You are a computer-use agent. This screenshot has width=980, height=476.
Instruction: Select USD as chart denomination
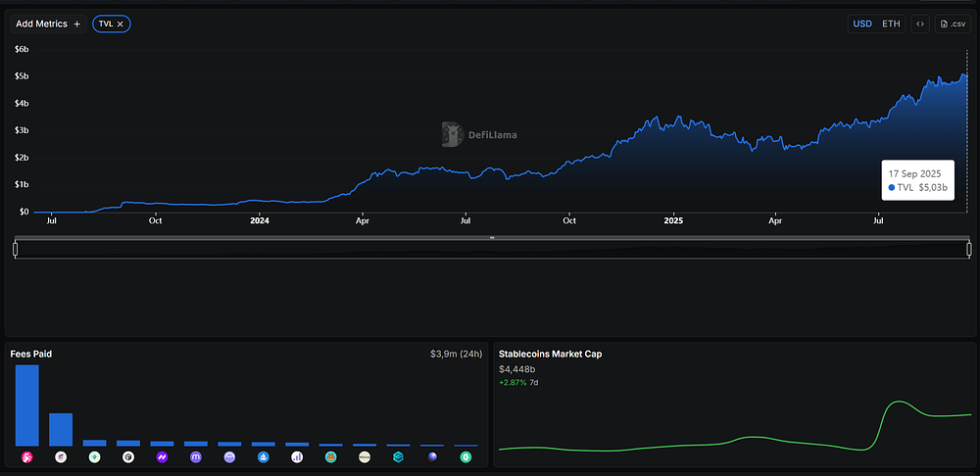click(862, 24)
